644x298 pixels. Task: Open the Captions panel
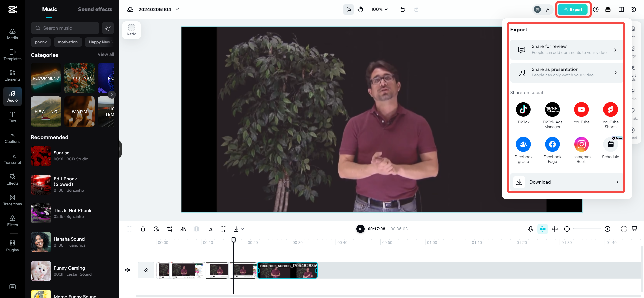pyautogui.click(x=12, y=138)
